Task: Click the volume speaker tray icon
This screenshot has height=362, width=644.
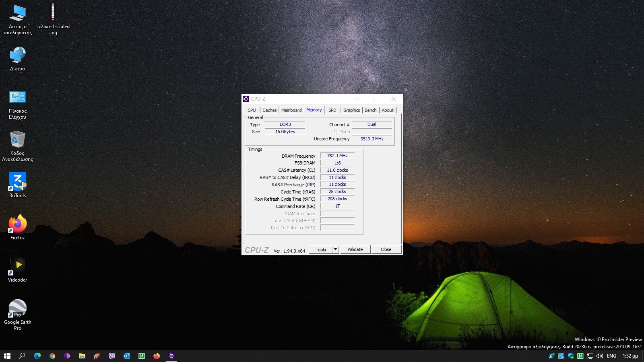Action: tap(600, 356)
